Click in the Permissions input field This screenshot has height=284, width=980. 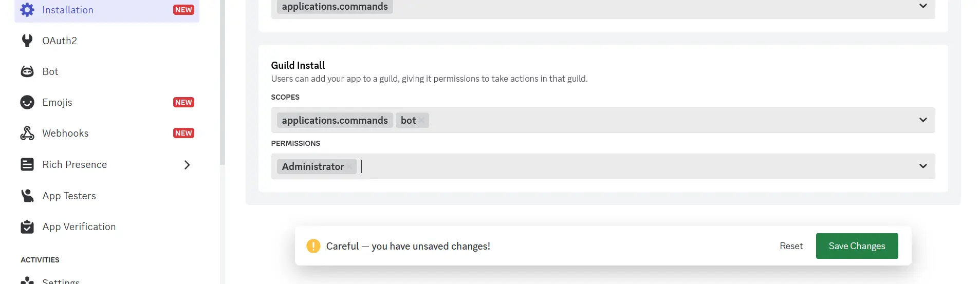[617, 166]
